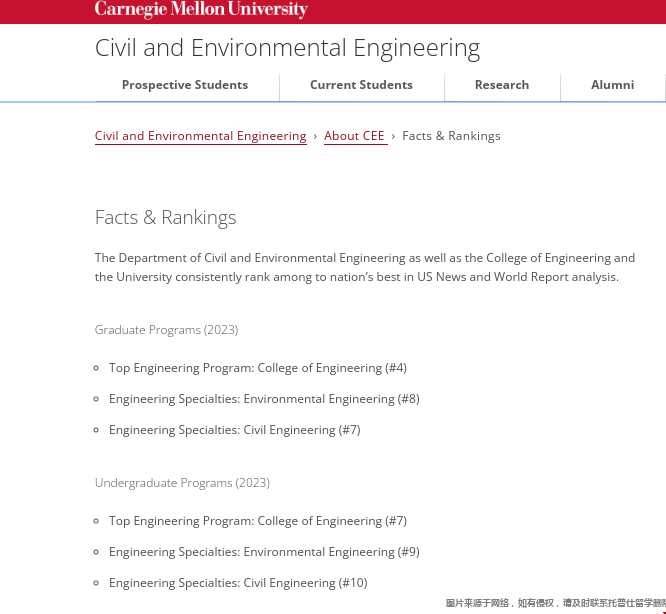
Task: Click the Facts & Rankings breadcrumb text
Action: (x=451, y=136)
